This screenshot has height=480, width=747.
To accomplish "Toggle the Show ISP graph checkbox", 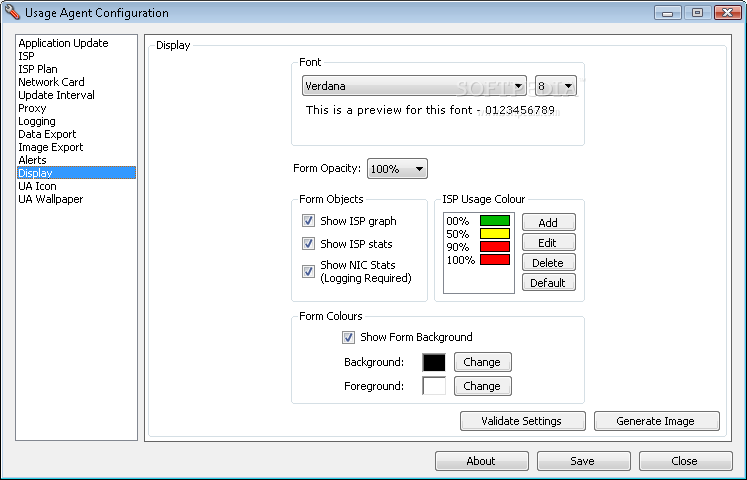I will tap(308, 220).
